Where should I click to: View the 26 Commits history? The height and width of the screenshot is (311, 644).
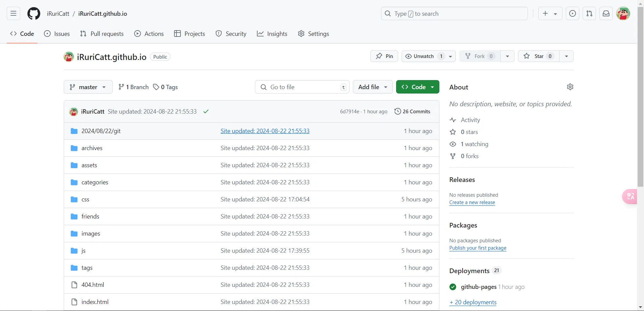tap(412, 112)
